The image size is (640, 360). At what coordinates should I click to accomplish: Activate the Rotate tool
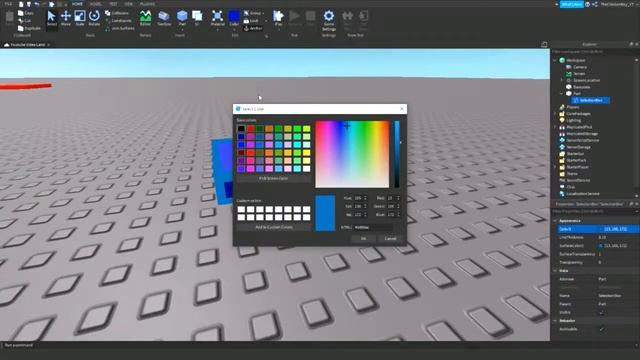point(94,18)
